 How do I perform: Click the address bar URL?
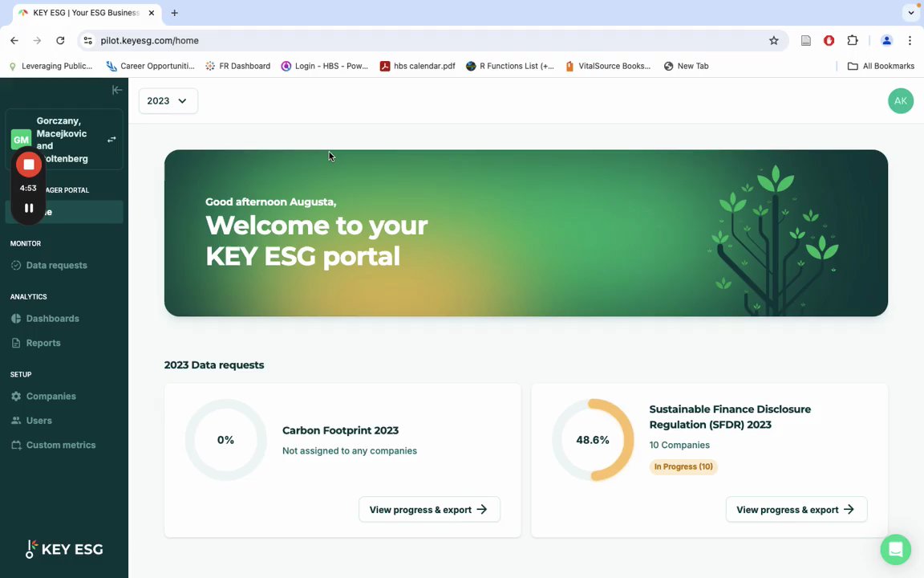[x=150, y=41]
